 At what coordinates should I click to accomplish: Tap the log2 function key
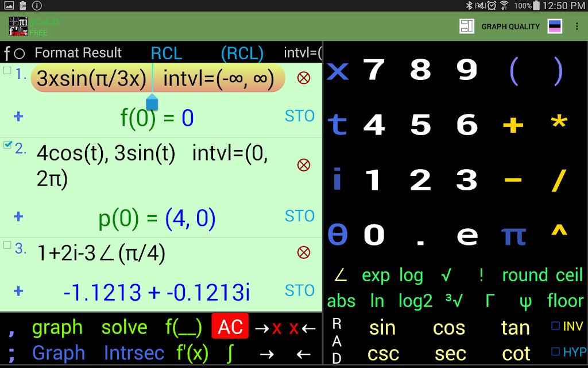click(x=415, y=301)
